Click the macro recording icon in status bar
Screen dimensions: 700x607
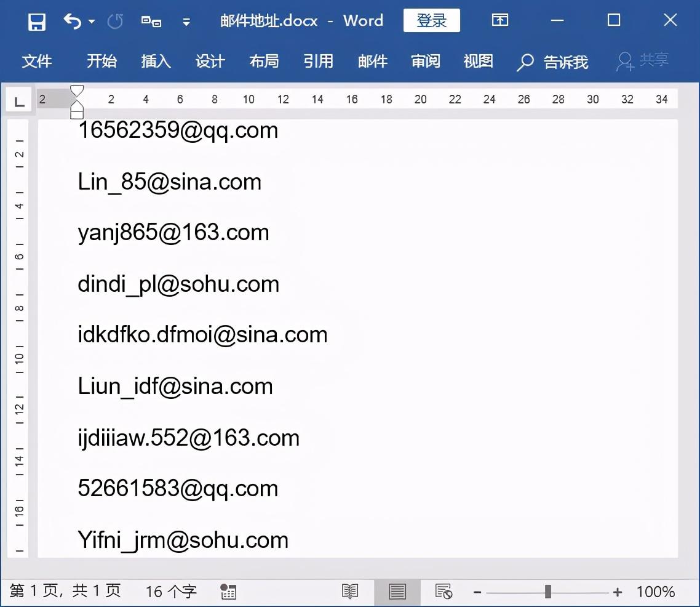228,592
